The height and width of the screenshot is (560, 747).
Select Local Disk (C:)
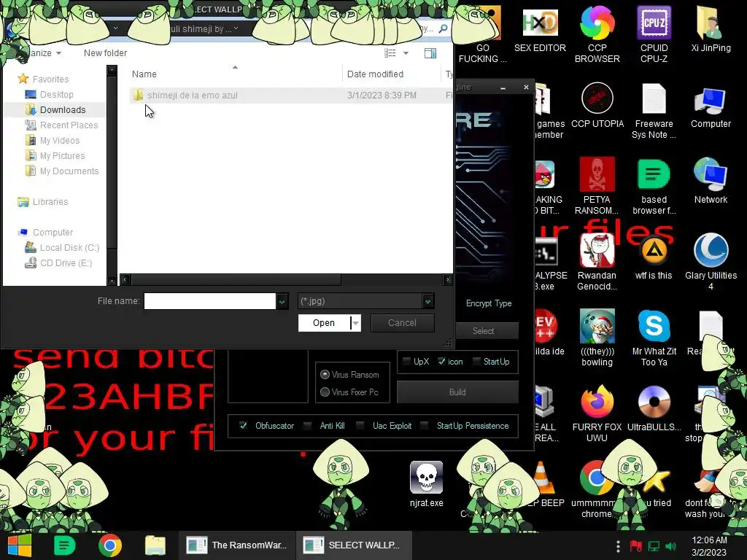(x=69, y=248)
